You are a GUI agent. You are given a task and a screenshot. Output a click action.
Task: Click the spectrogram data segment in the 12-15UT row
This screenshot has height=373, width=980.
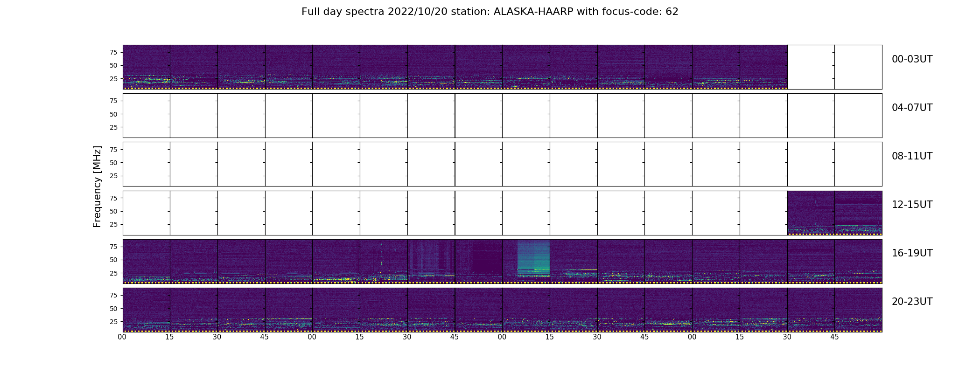(x=834, y=213)
